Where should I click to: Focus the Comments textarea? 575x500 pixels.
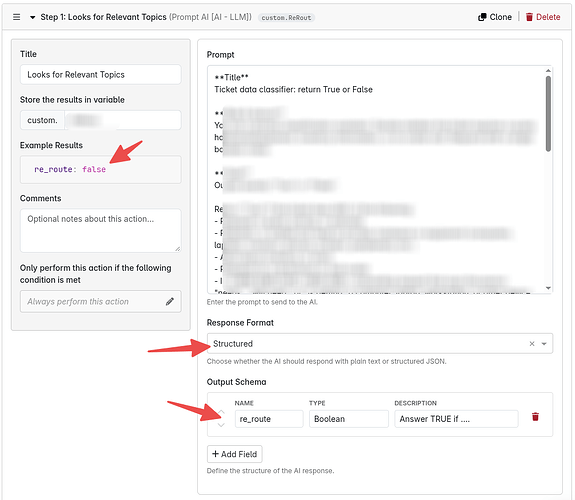click(100, 230)
